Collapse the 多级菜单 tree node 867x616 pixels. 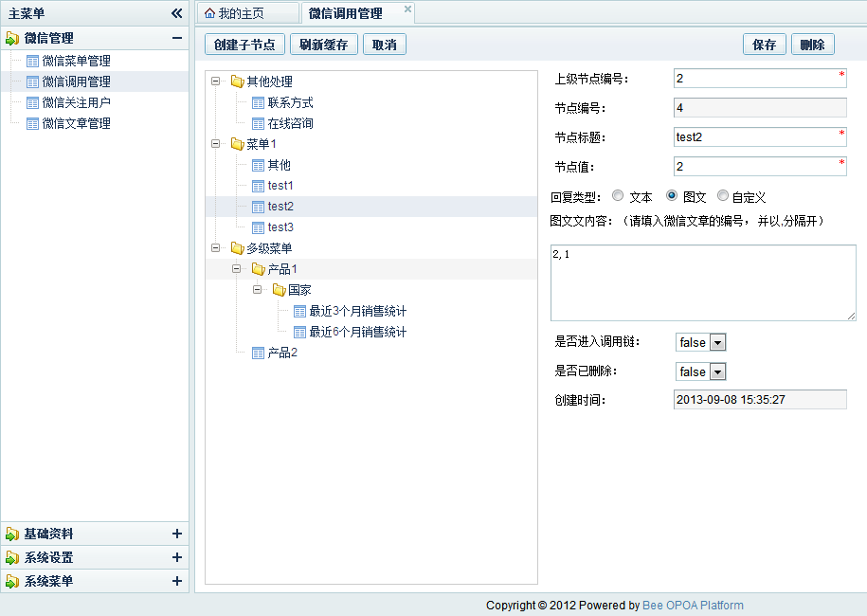(218, 248)
